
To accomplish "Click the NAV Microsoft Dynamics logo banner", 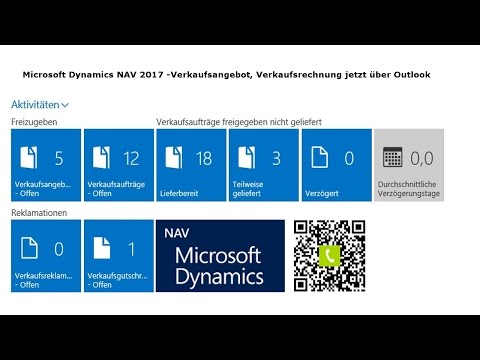I will pos(220,256).
